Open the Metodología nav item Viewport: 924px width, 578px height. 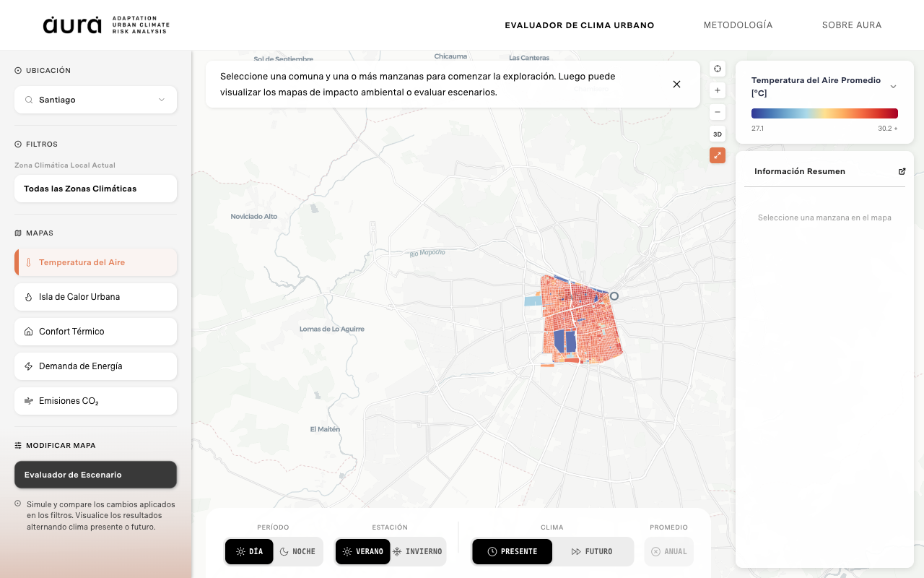coord(738,25)
